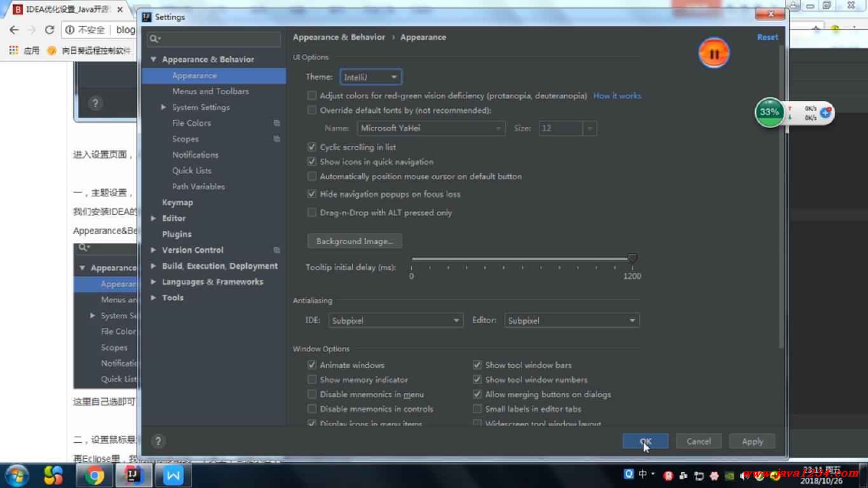Select Quick Lists settings page
The image size is (868, 488).
click(192, 171)
